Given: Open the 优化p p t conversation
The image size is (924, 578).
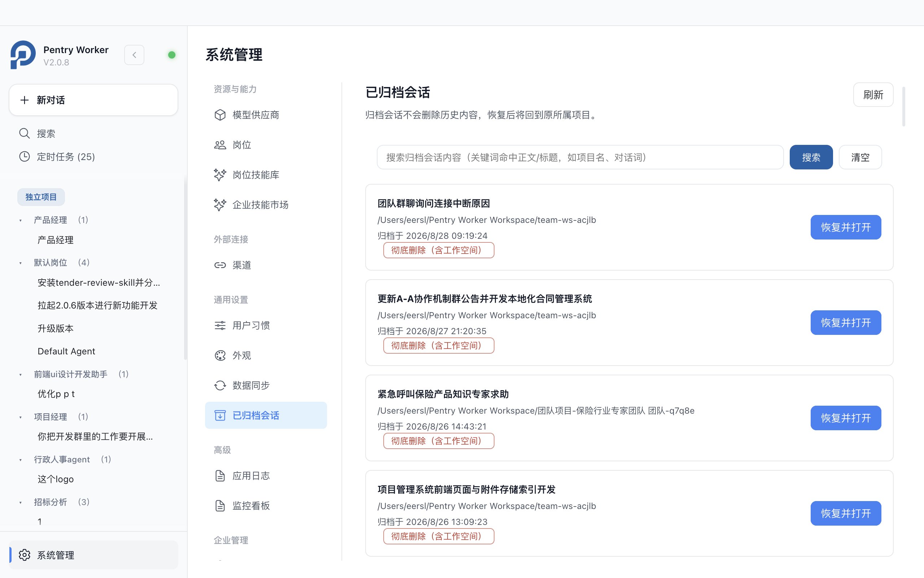Looking at the screenshot, I should point(56,394).
